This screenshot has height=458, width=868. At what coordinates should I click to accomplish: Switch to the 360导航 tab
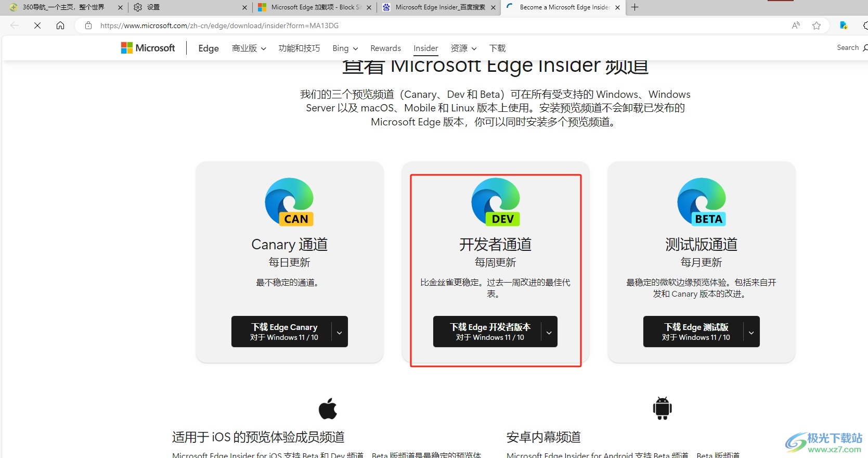(62, 7)
